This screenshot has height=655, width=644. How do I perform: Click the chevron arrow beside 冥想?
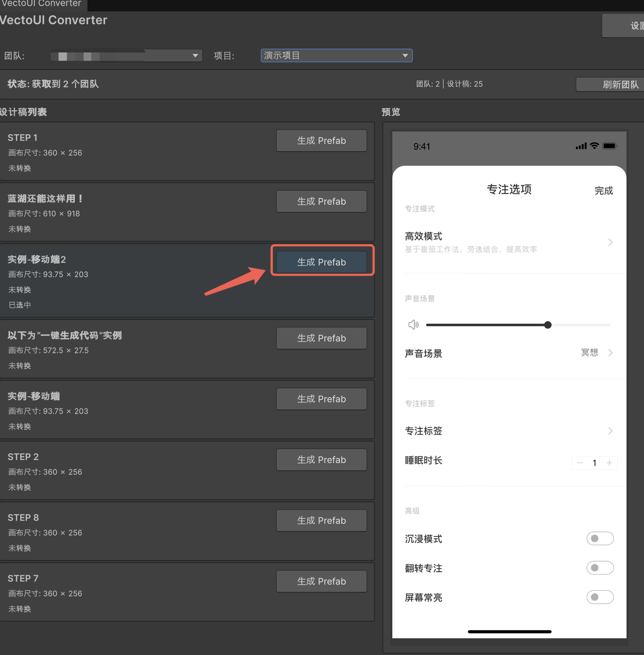coord(610,353)
